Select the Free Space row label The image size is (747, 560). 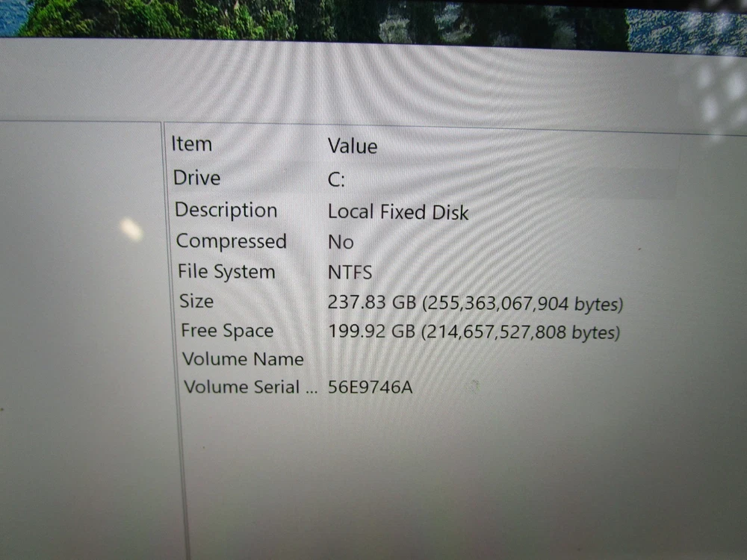(227, 331)
